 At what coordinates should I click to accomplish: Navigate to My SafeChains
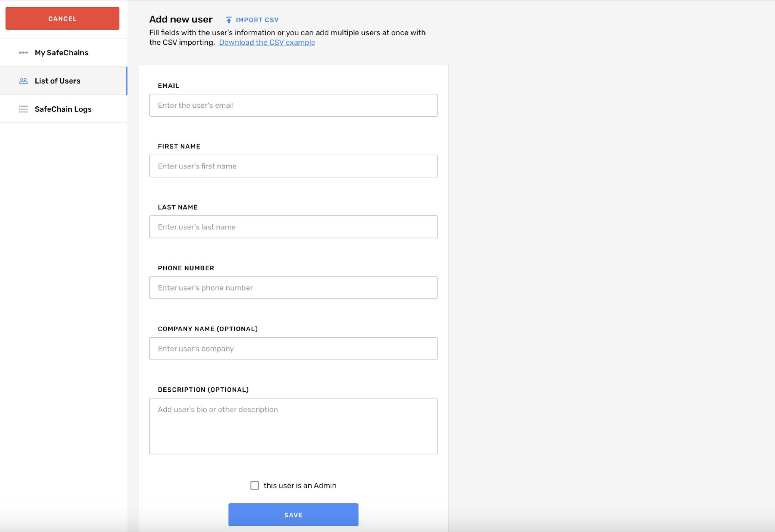(61, 52)
